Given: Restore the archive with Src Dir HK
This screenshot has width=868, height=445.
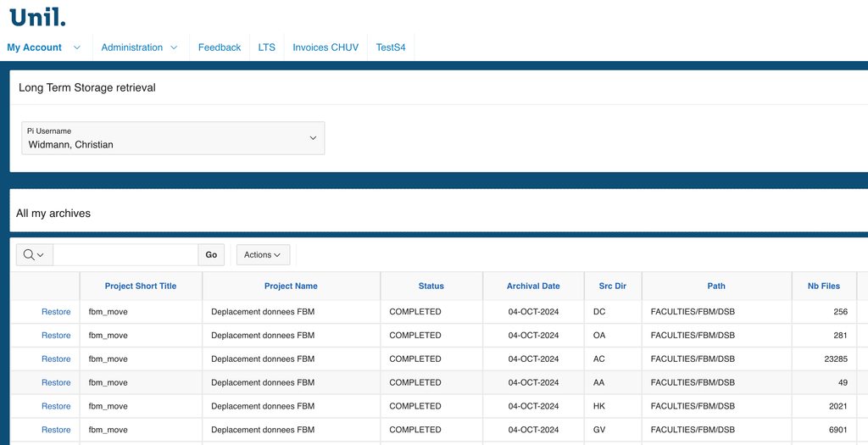Looking at the screenshot, I should point(56,406).
